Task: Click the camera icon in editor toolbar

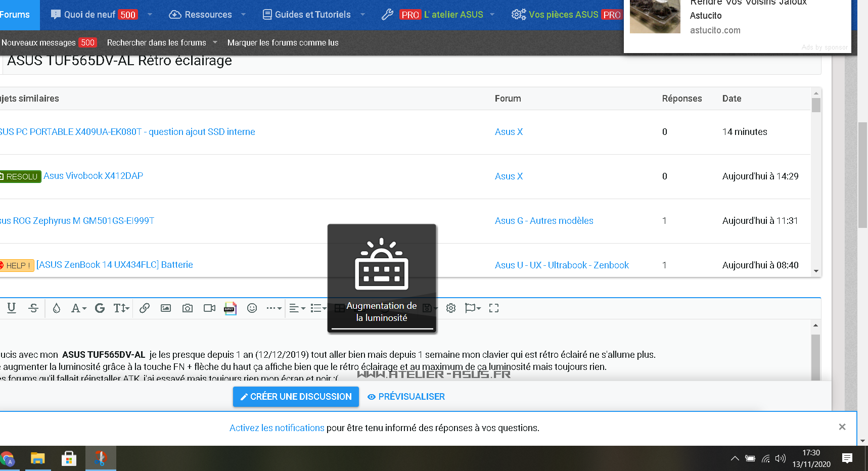Action: (x=188, y=308)
